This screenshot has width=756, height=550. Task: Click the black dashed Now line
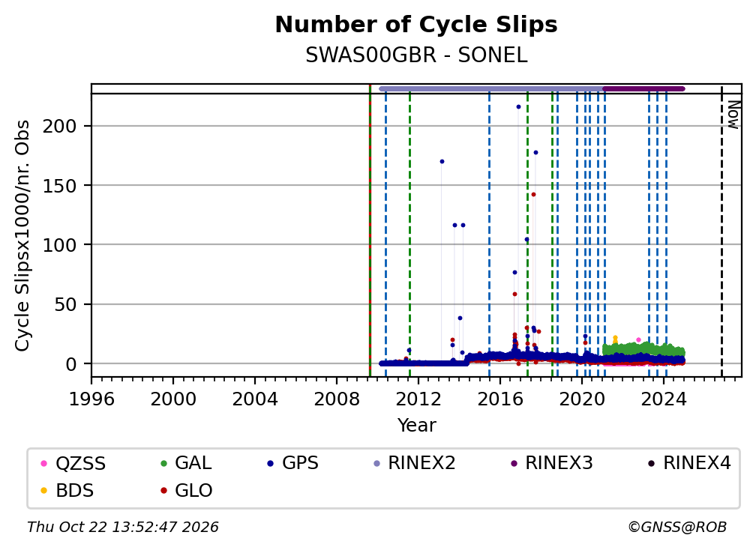(721, 232)
